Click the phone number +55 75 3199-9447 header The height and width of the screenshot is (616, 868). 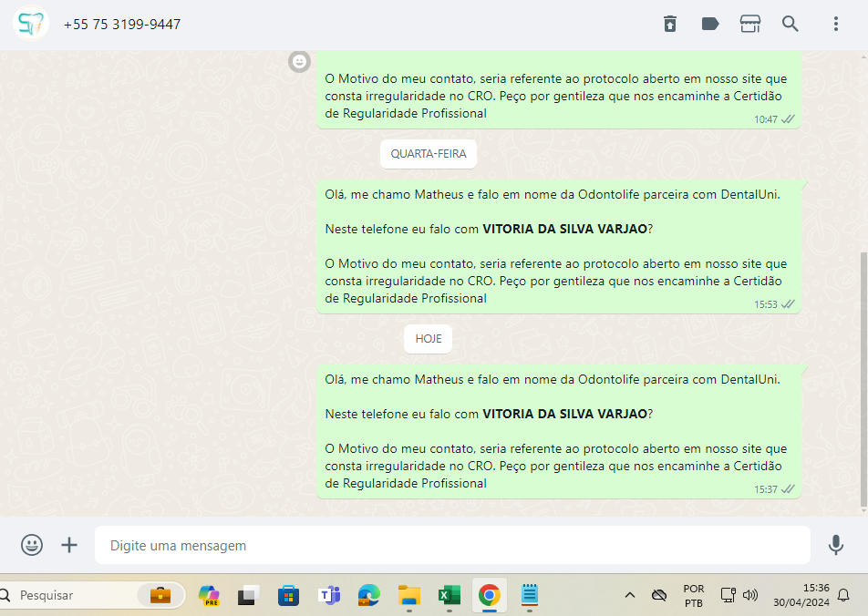(122, 25)
